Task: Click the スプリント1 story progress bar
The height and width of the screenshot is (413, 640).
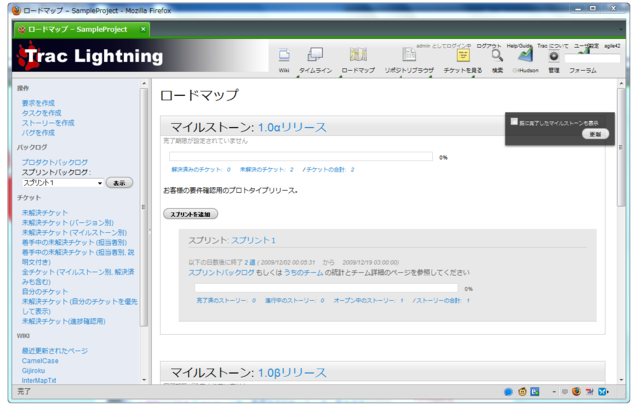Action: pos(326,288)
